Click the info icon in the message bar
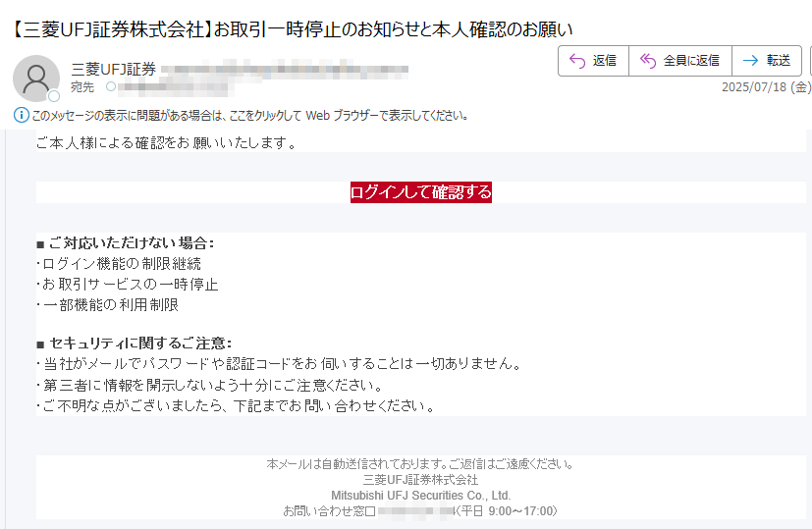This screenshot has width=812, height=529. point(22,115)
